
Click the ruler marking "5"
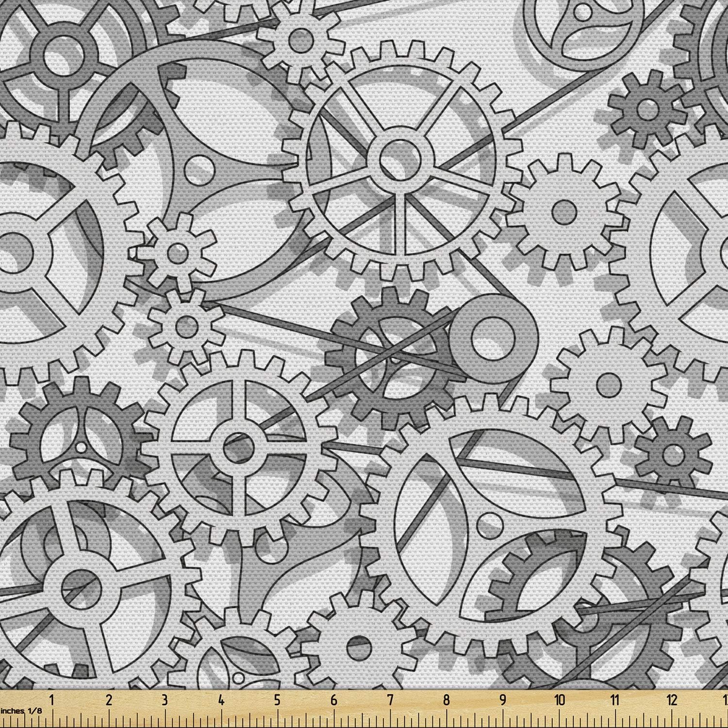coord(277,700)
